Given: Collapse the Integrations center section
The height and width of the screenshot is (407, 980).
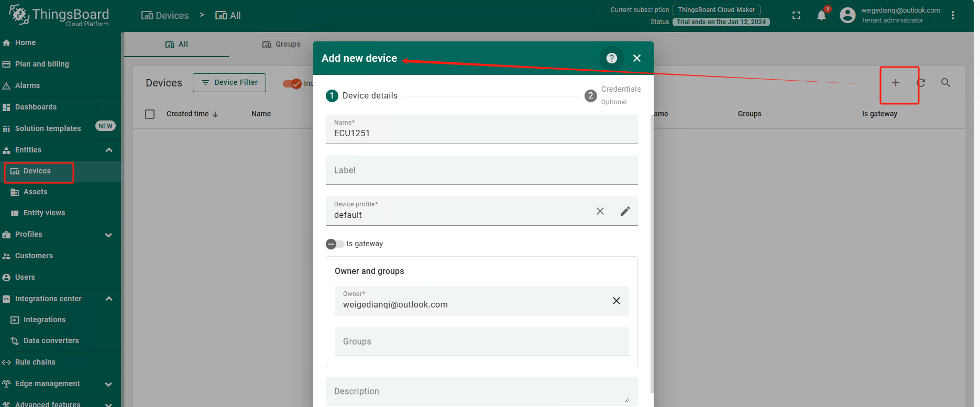Looking at the screenshot, I should pyautogui.click(x=109, y=299).
